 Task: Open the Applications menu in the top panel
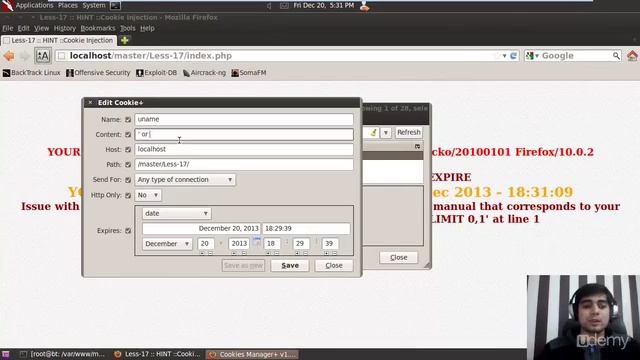tap(34, 6)
